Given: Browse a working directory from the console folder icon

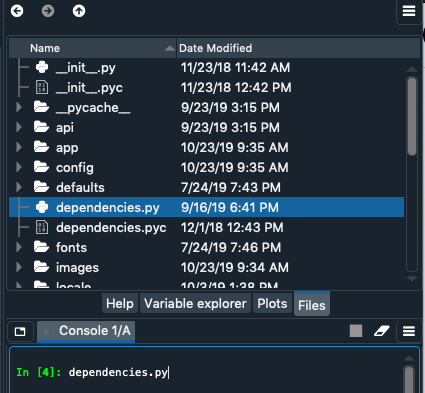Looking at the screenshot, I should tap(20, 331).
